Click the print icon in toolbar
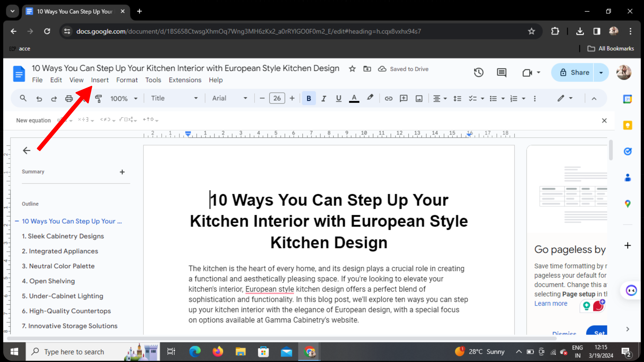The image size is (644, 362). (69, 98)
